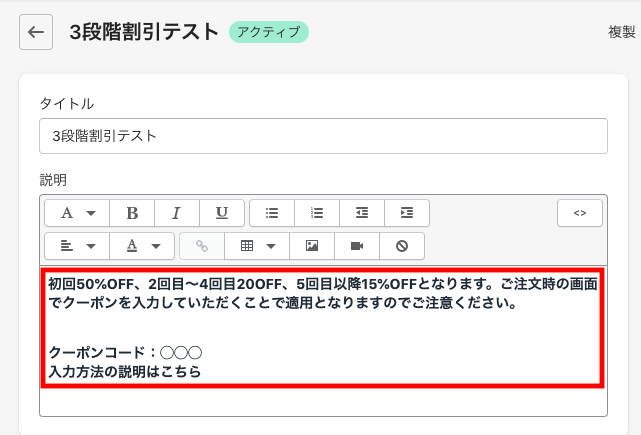The image size is (641, 435).
Task: Open the text color dropdown
Action: (142, 246)
